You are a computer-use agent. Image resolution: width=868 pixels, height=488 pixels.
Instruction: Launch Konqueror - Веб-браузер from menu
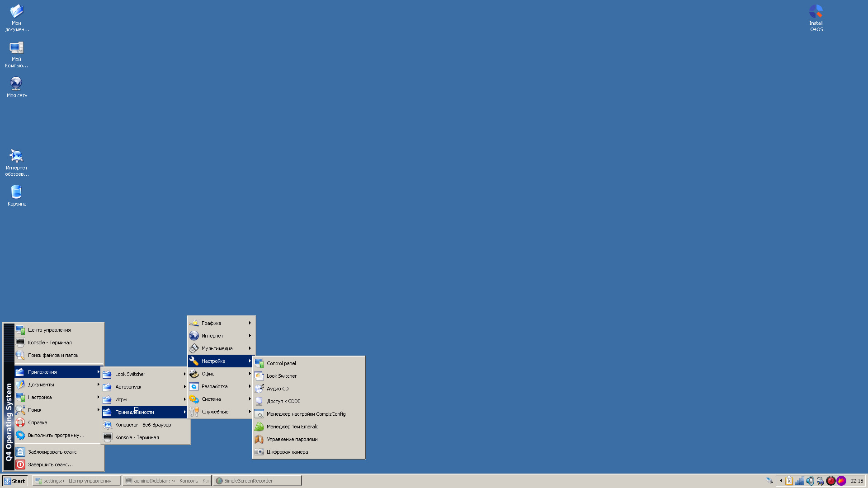tap(143, 425)
